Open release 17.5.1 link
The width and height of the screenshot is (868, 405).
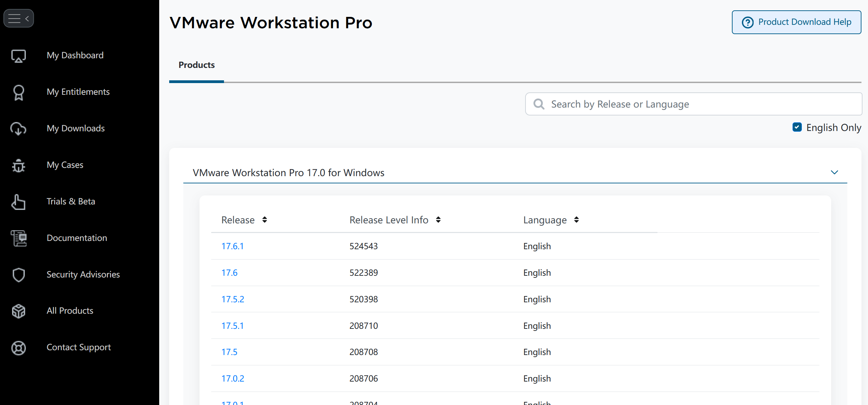(x=233, y=326)
